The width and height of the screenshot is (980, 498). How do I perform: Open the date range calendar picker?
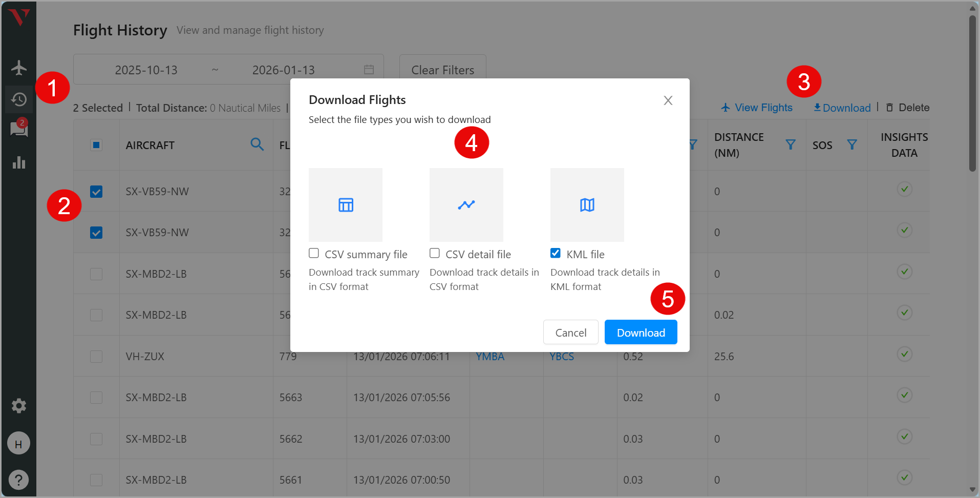pyautogui.click(x=369, y=70)
